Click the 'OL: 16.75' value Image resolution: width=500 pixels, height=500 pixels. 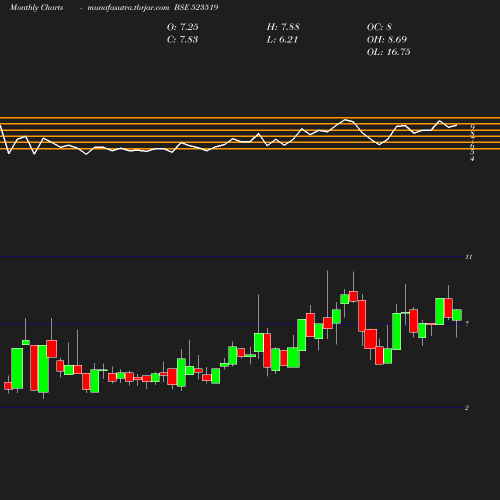coord(389,52)
